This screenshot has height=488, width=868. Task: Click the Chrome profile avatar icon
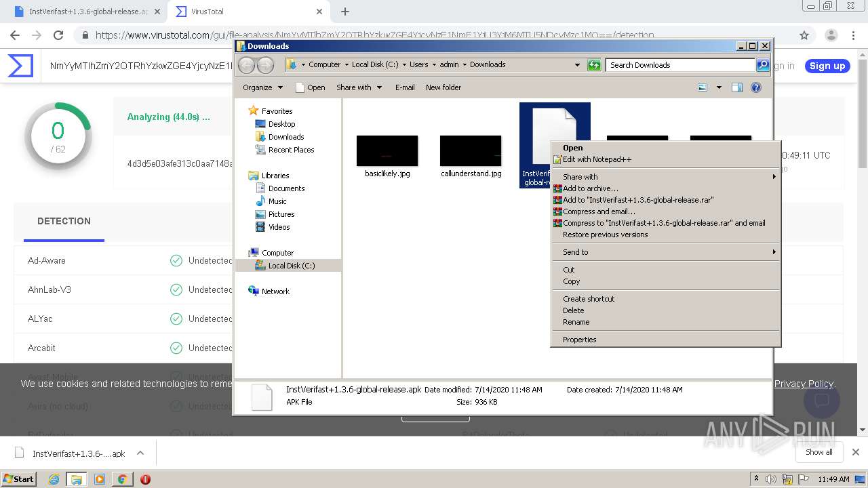[831, 35]
